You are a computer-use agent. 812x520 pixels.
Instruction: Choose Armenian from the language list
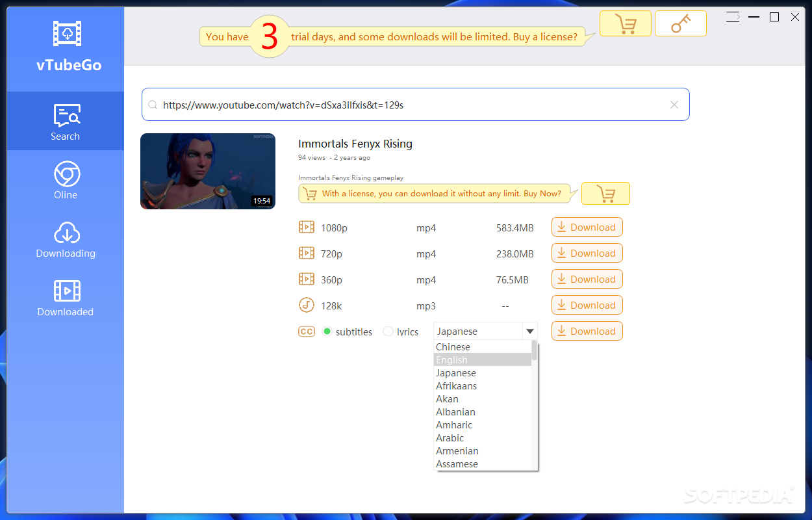click(x=483, y=451)
